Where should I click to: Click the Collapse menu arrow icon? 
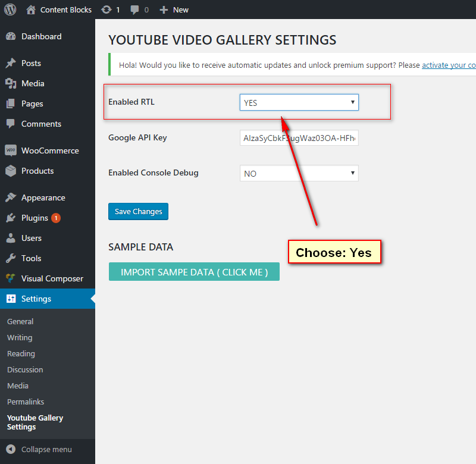click(x=11, y=449)
